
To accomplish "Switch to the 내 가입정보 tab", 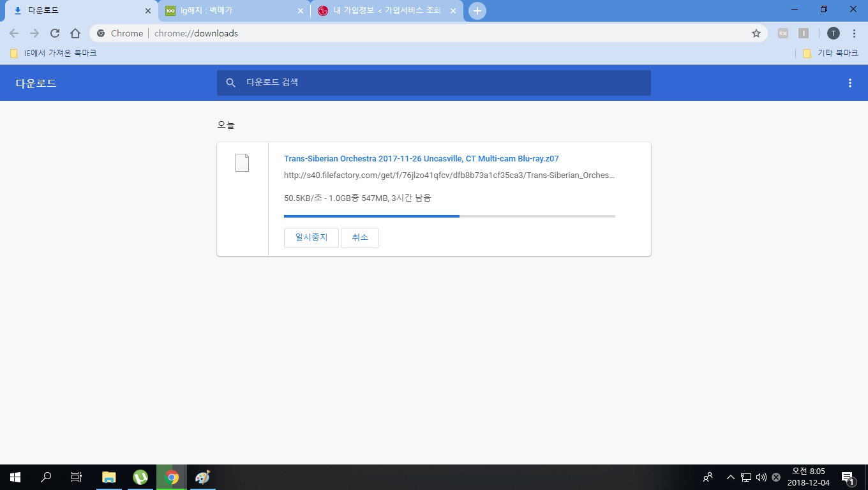I will pos(383,11).
